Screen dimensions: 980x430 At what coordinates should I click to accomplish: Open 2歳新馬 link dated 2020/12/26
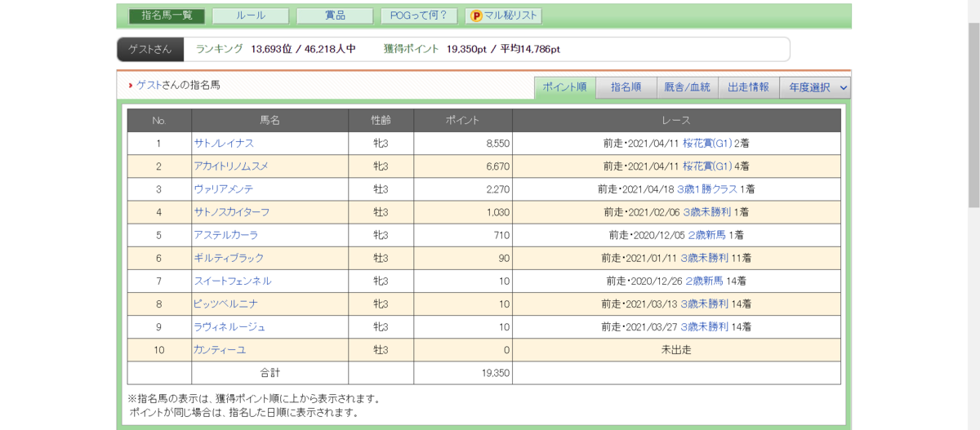(705, 281)
